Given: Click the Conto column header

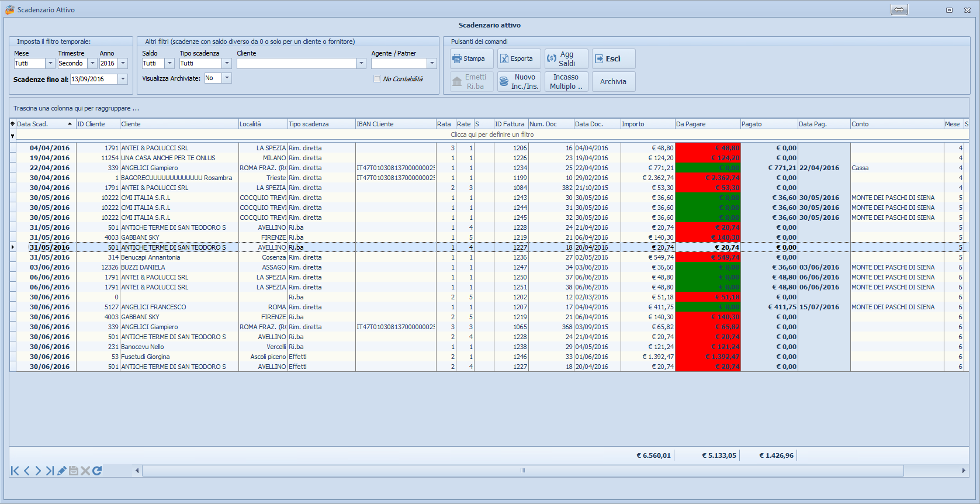Looking at the screenshot, I should (897, 124).
